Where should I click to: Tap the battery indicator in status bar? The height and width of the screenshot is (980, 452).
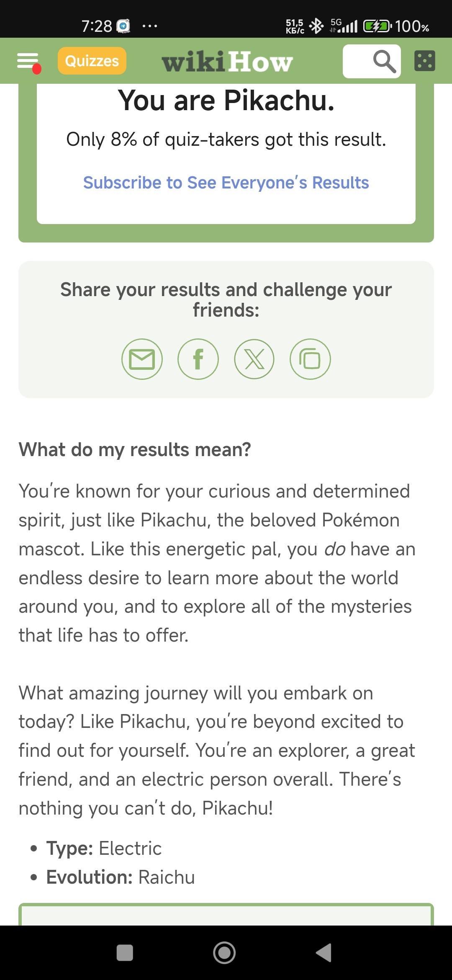tap(377, 26)
